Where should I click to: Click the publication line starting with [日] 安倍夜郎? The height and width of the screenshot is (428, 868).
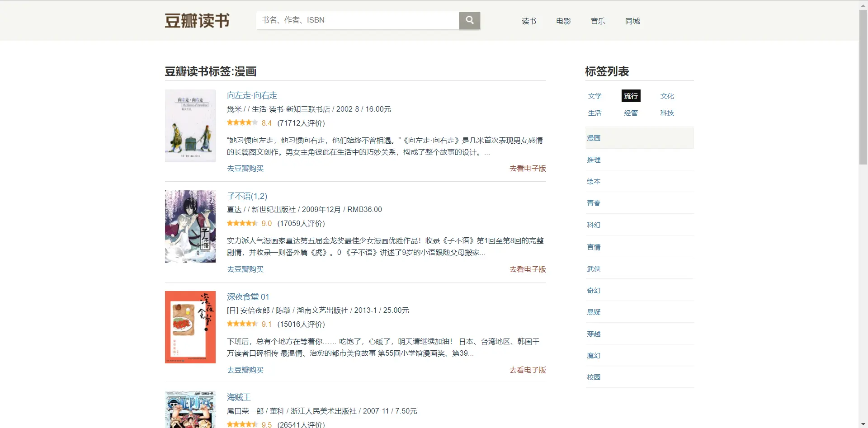pos(318,310)
